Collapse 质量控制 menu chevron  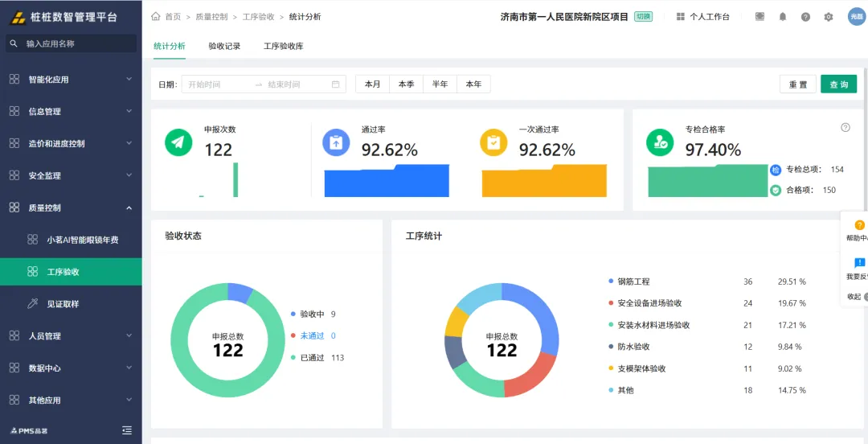pos(129,208)
